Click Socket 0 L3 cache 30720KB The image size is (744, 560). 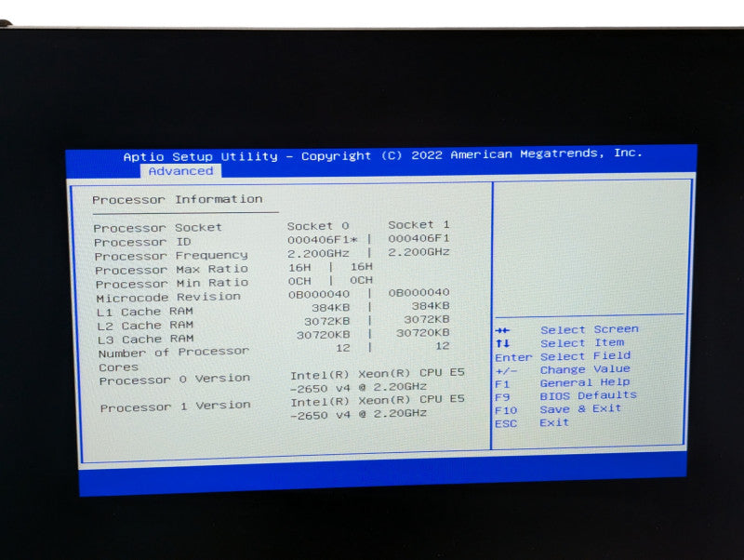pyautogui.click(x=323, y=335)
